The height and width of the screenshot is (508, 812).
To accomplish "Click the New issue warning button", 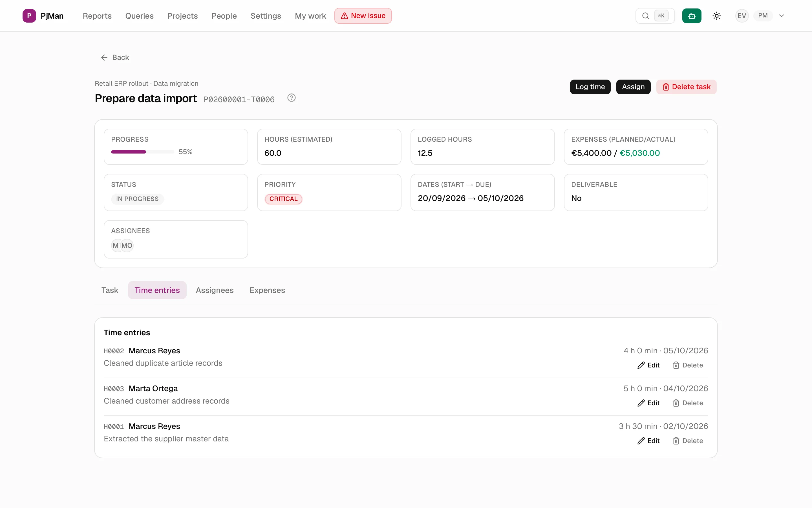I will pos(363,16).
